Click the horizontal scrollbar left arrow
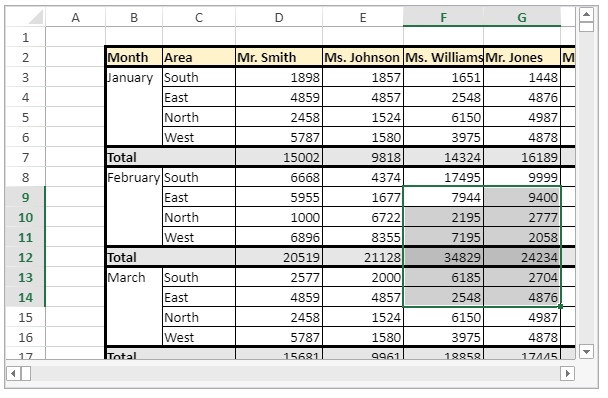Screen dimensions: 608x398 click(14, 374)
